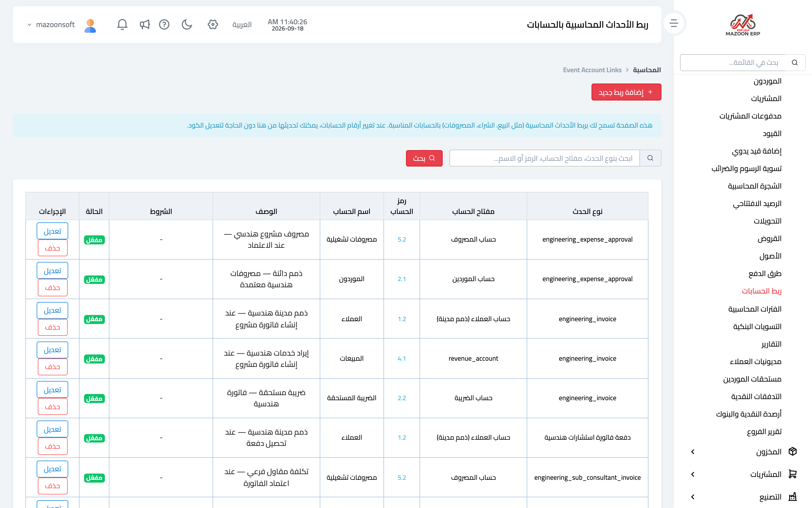Click تعديل for revenue_account row
The image size is (812, 508).
point(52,350)
